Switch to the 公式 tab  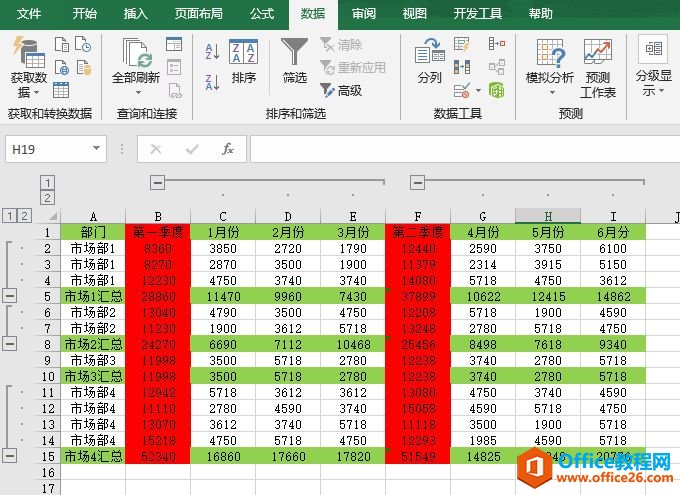point(262,14)
